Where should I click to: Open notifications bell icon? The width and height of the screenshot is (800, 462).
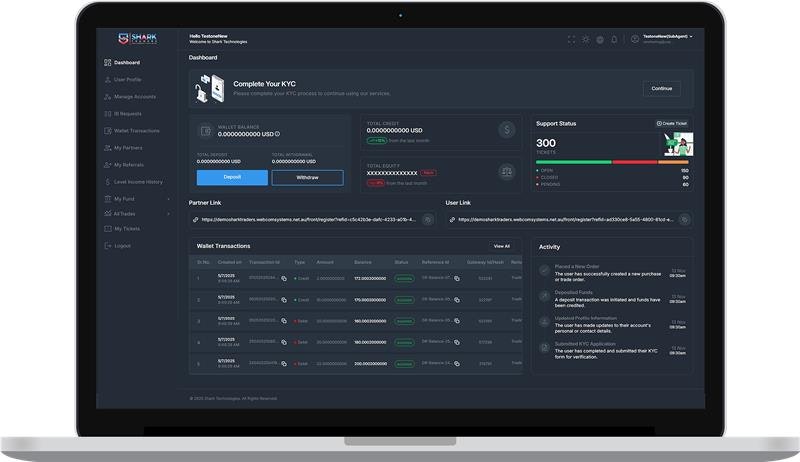[x=614, y=39]
